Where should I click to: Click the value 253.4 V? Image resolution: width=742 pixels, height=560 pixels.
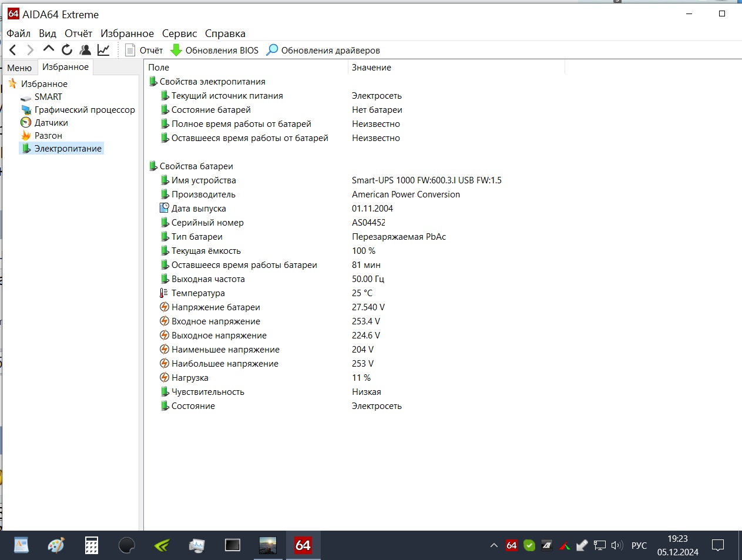(x=366, y=321)
